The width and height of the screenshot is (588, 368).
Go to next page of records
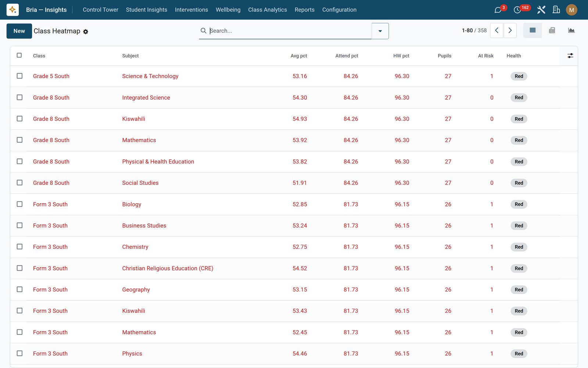click(510, 31)
